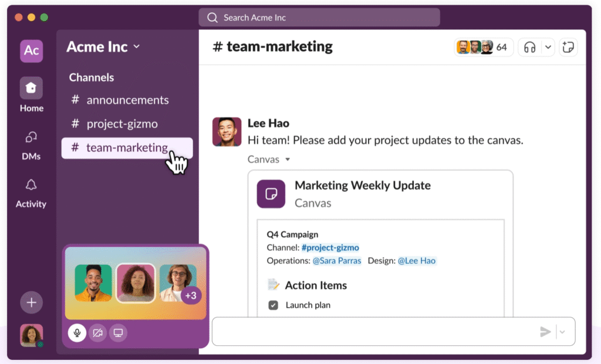Screen dimensions: 601x364
Task: Open the DMs section
Action: 31,138
